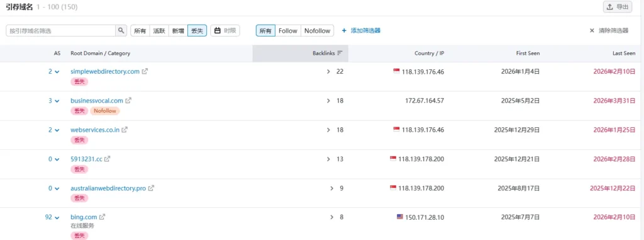Sort by Last Seen header
The width and height of the screenshot is (644, 240).
pyautogui.click(x=624, y=53)
